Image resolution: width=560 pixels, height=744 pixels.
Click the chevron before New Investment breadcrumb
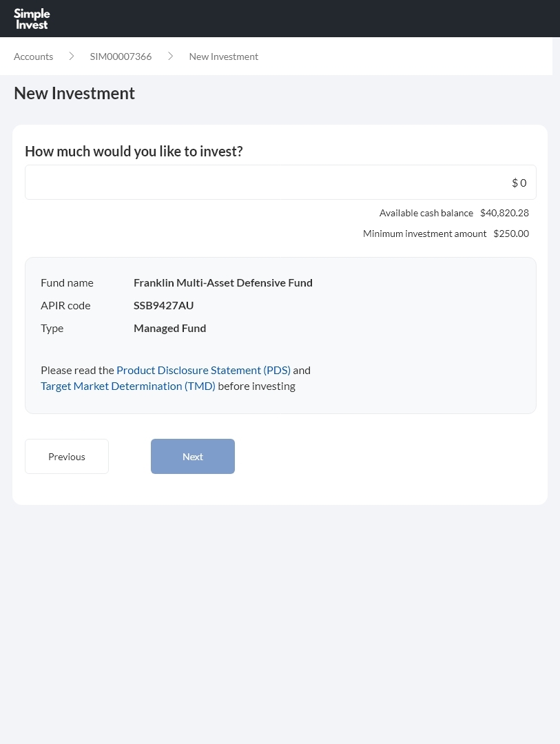click(170, 56)
